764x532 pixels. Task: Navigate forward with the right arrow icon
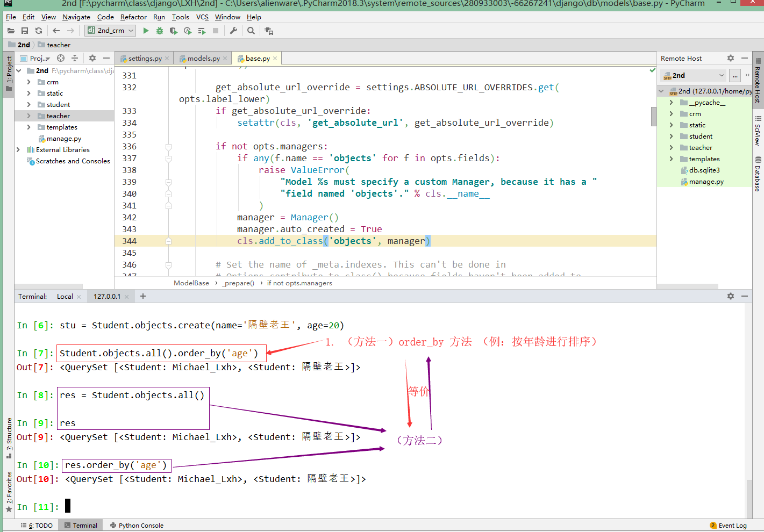click(x=71, y=31)
